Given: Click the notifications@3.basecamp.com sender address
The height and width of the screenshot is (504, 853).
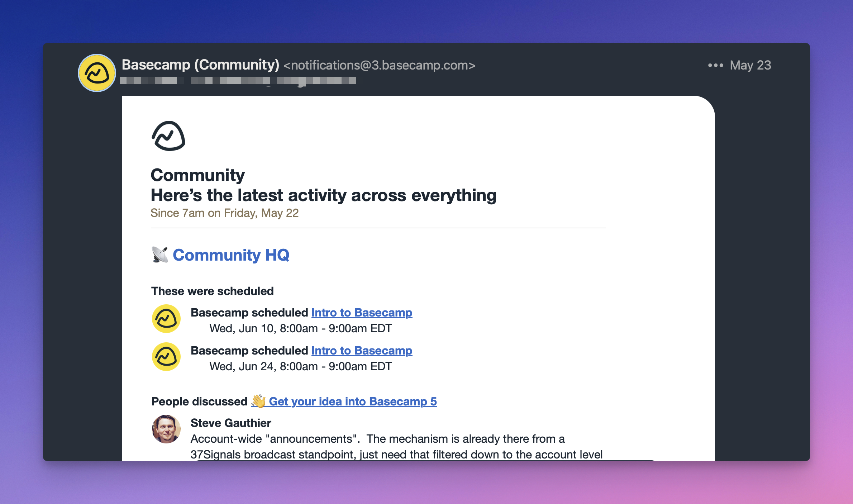Looking at the screenshot, I should click(x=380, y=65).
